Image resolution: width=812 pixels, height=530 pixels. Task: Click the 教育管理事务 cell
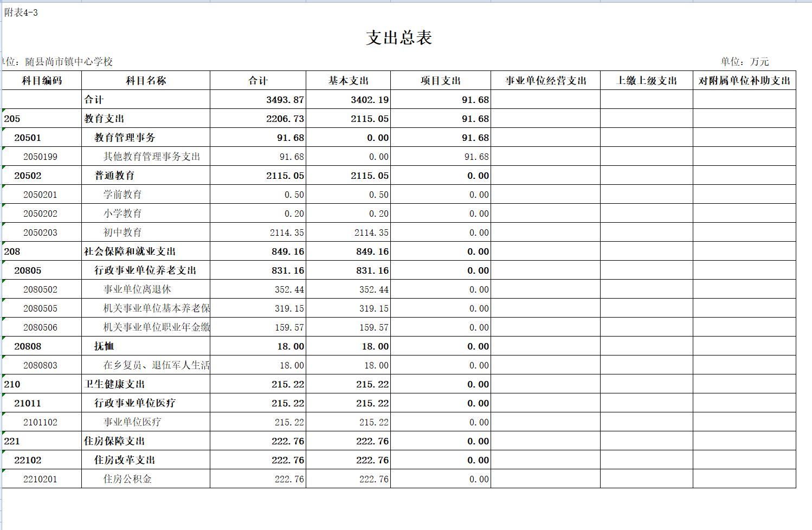coord(146,138)
